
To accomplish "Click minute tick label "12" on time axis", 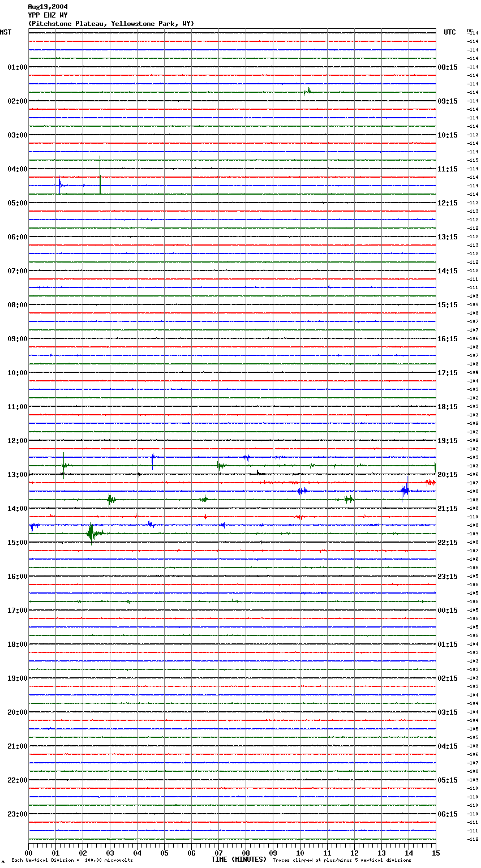I will click(354, 853).
